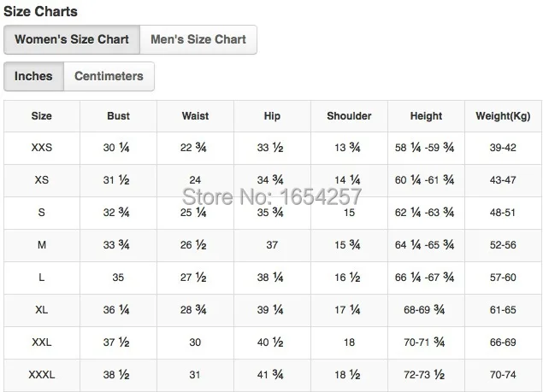This screenshot has height=392, width=543.
Task: Click the XXL bust value 37 ½
Action: point(116,342)
